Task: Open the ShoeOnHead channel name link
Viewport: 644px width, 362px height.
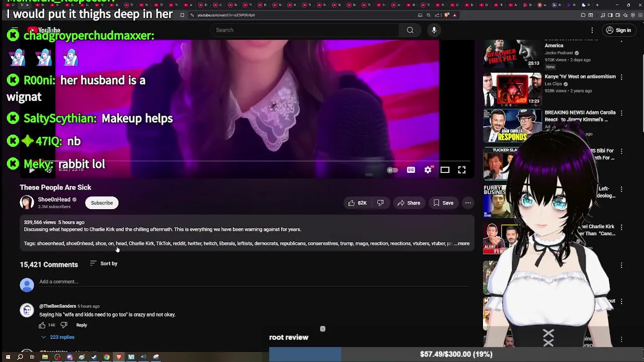Action: [54, 200]
